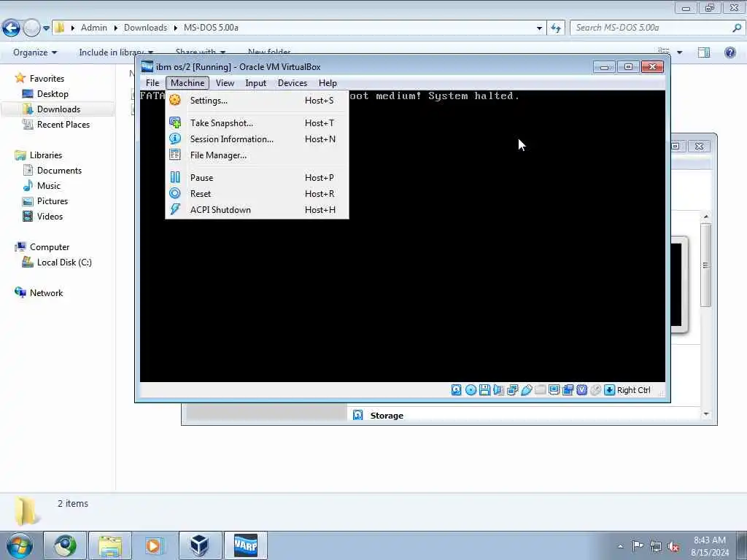This screenshot has height=560, width=747.
Task: Expand the Share with dropdown in Explorer
Action: (x=201, y=52)
